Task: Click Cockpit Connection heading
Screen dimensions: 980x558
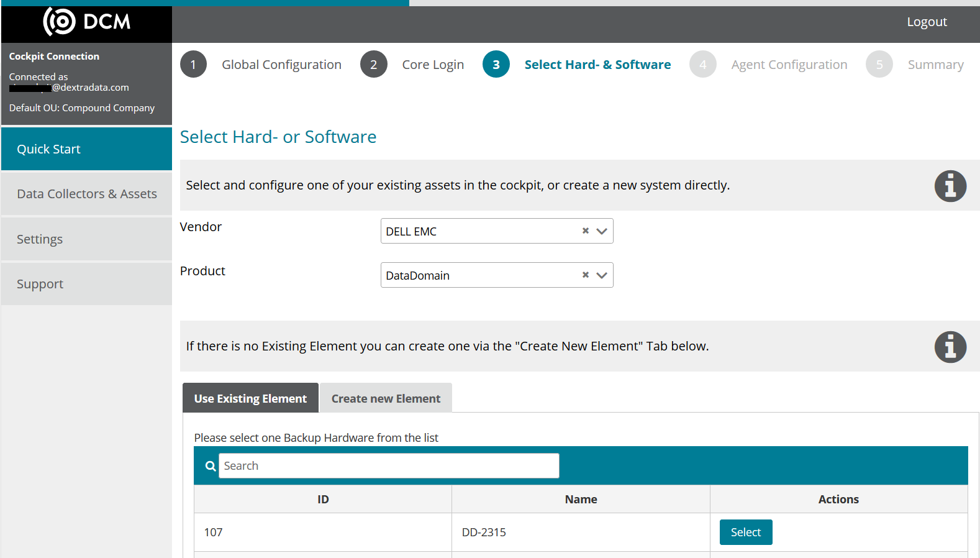Action: 54,57
